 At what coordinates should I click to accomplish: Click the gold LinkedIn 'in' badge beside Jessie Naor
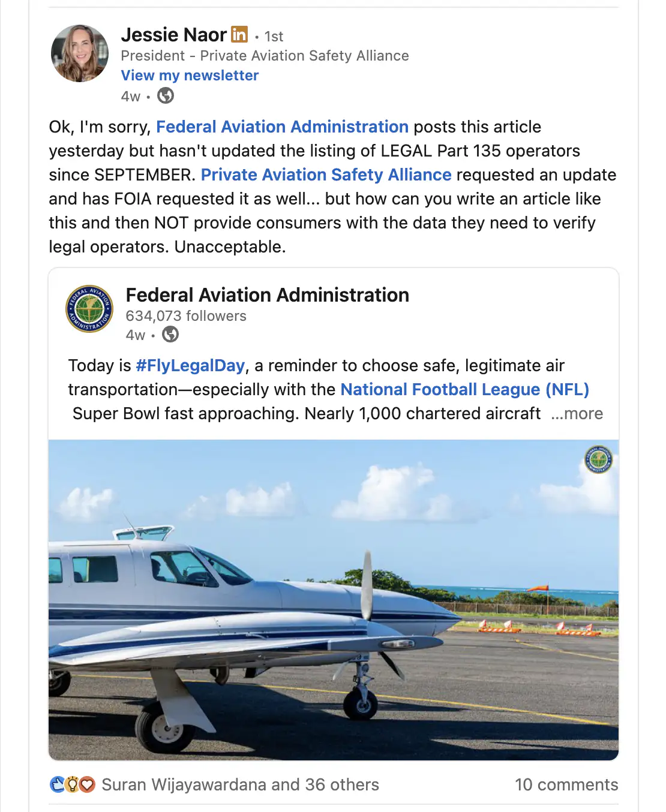click(x=239, y=35)
